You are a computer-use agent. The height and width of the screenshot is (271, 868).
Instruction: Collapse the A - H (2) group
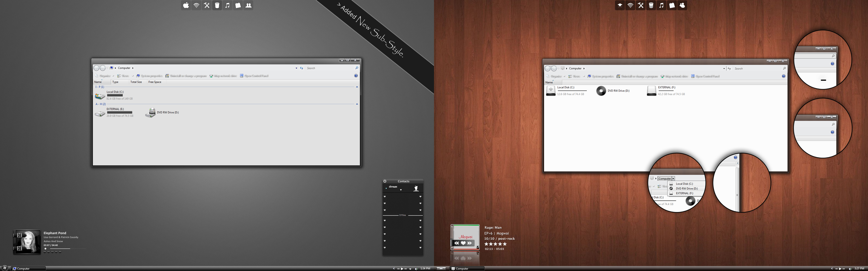coord(357,104)
